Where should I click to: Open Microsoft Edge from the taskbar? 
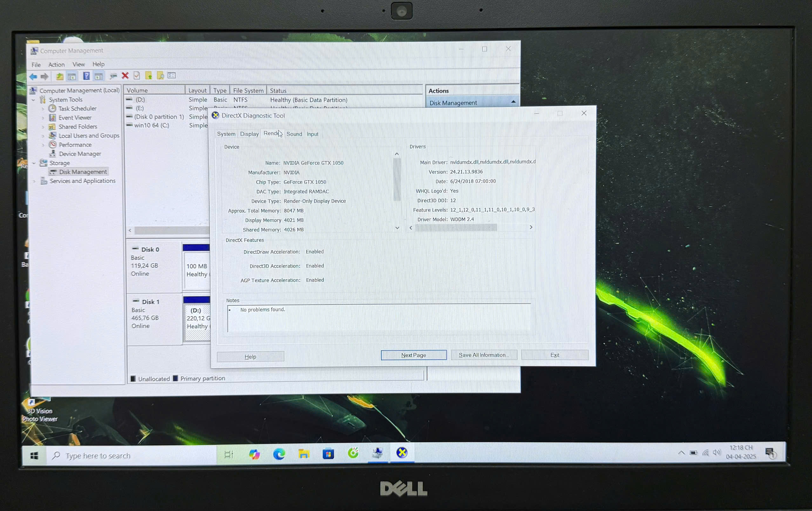coord(279,455)
